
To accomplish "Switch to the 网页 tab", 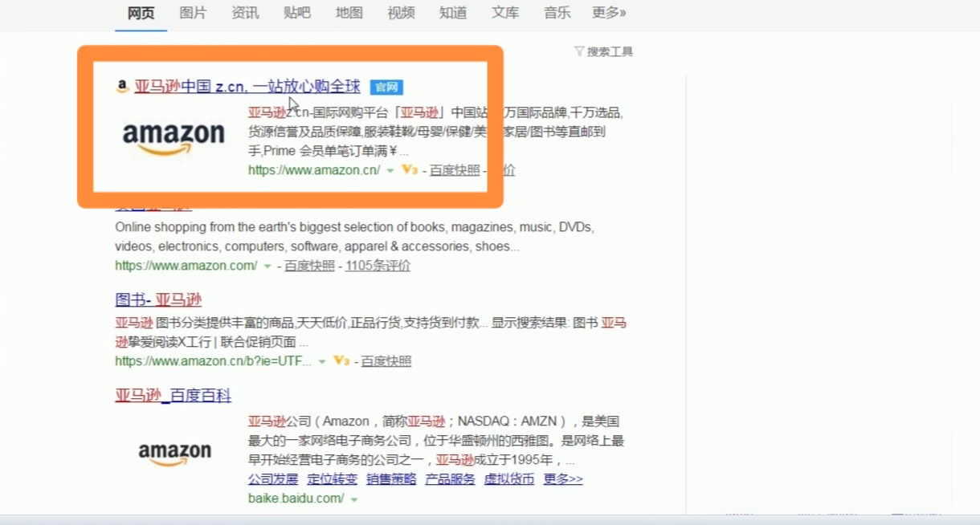I will [x=141, y=13].
